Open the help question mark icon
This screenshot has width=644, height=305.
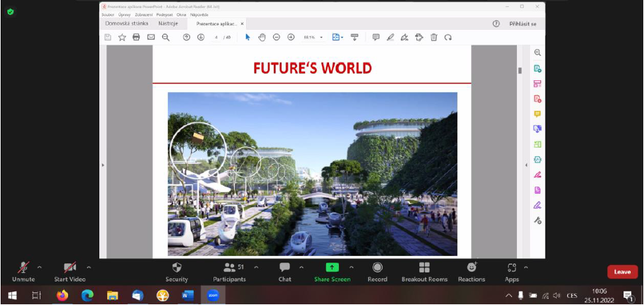[x=496, y=24]
